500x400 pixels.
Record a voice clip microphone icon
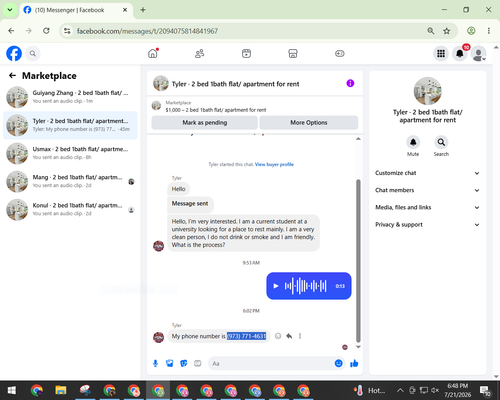155,363
